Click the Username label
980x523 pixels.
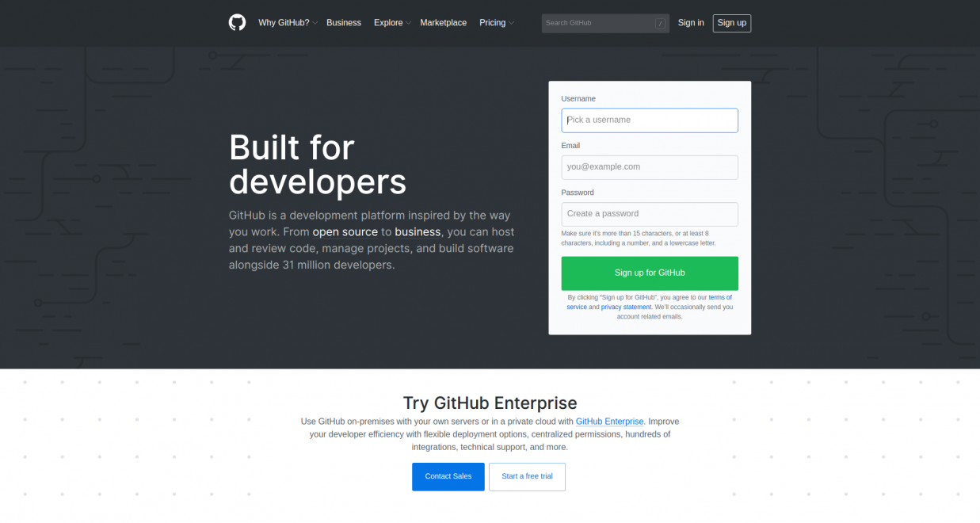578,99
